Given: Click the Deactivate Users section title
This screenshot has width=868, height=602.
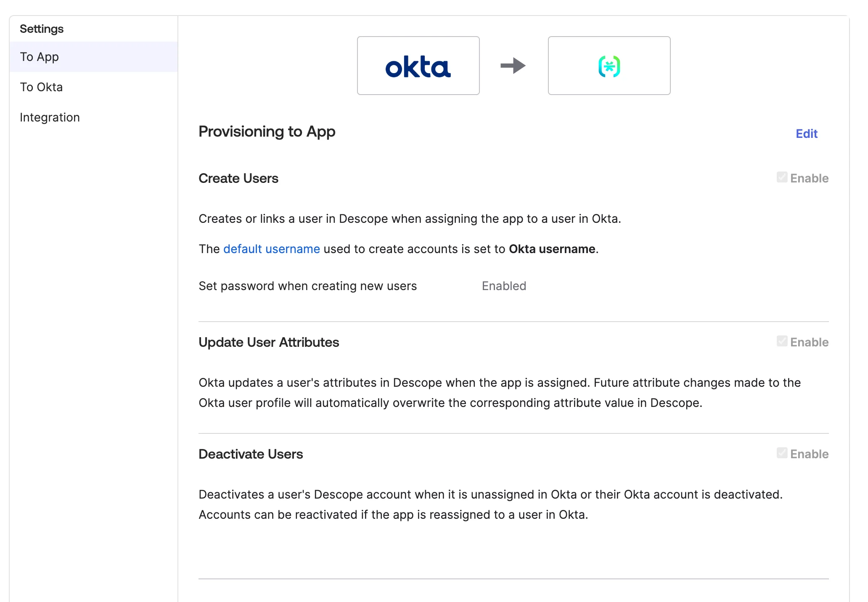Looking at the screenshot, I should click(x=250, y=454).
